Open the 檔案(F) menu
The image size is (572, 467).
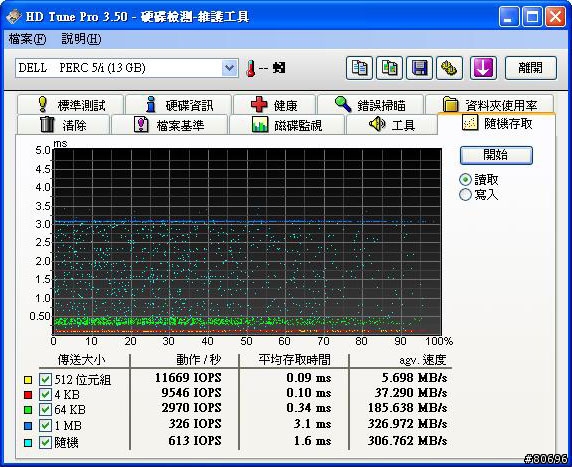pyautogui.click(x=28, y=39)
